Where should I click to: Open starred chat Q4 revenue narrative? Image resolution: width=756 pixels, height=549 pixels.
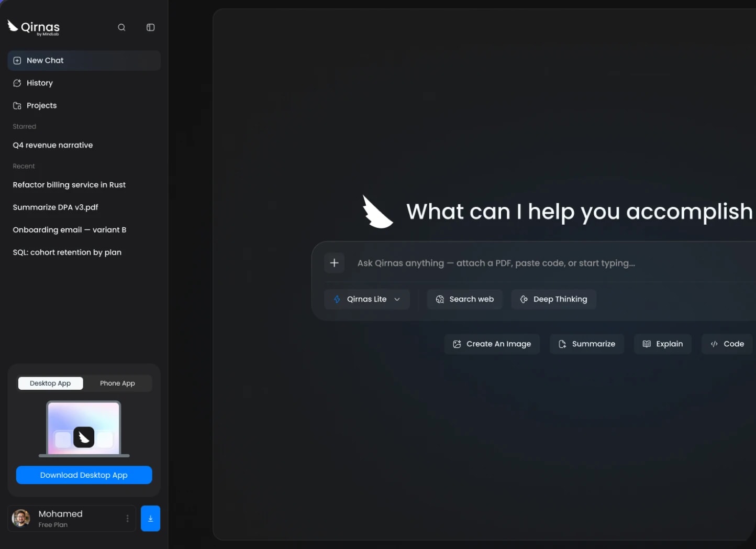click(53, 145)
